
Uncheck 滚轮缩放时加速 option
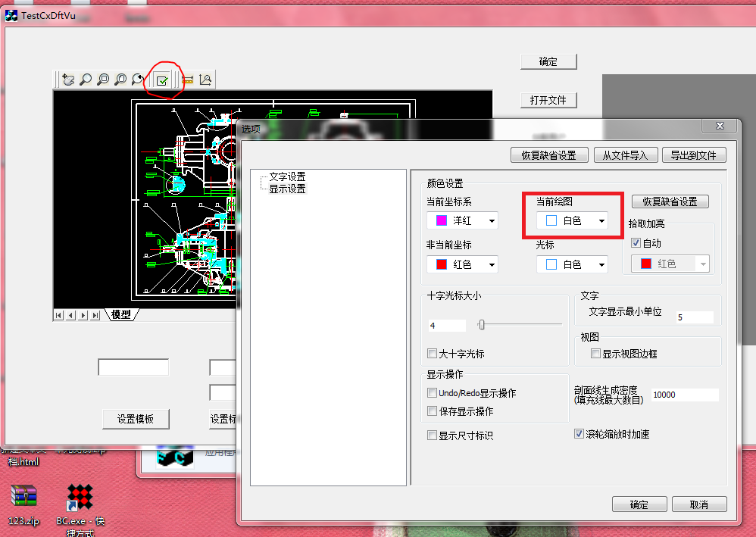(579, 434)
